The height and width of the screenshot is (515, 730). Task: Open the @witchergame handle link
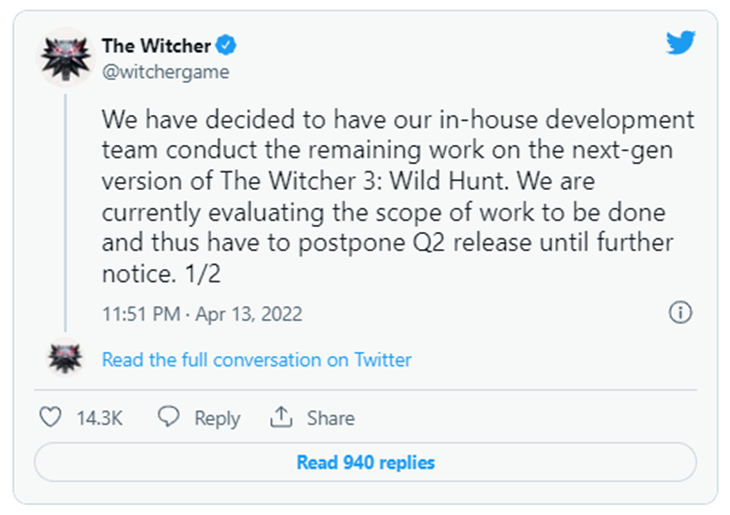(x=166, y=72)
